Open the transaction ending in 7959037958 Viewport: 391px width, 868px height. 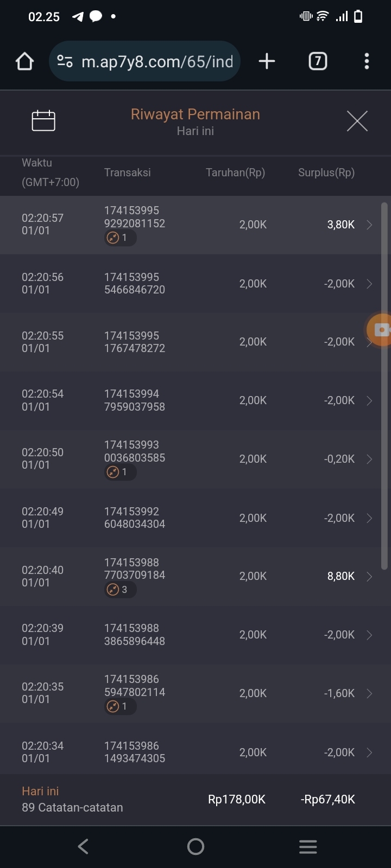click(135, 400)
